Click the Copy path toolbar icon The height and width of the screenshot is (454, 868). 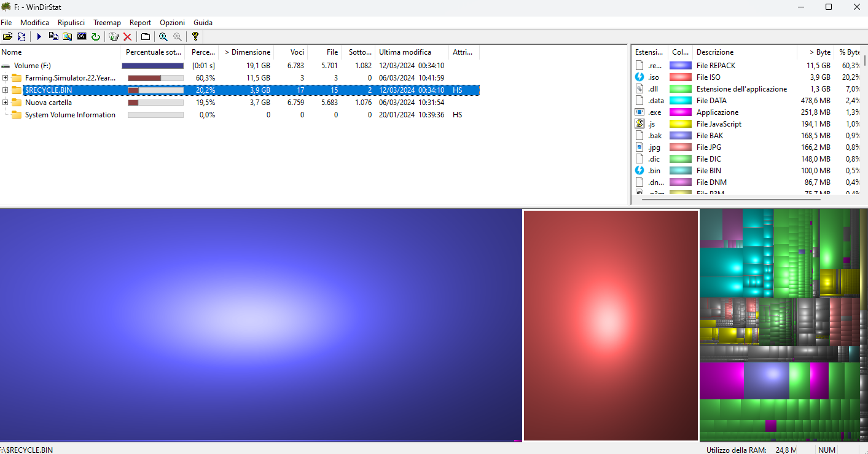tap(53, 37)
